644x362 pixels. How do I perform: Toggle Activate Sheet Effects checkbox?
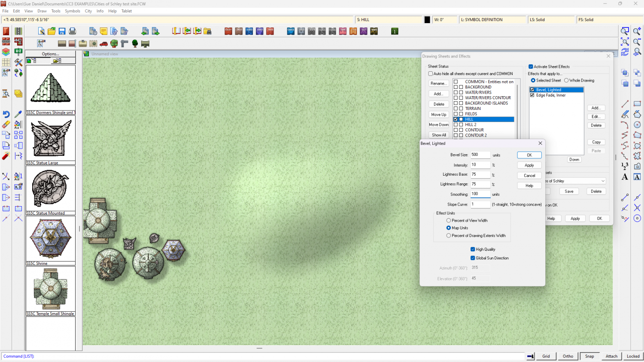pos(531,67)
